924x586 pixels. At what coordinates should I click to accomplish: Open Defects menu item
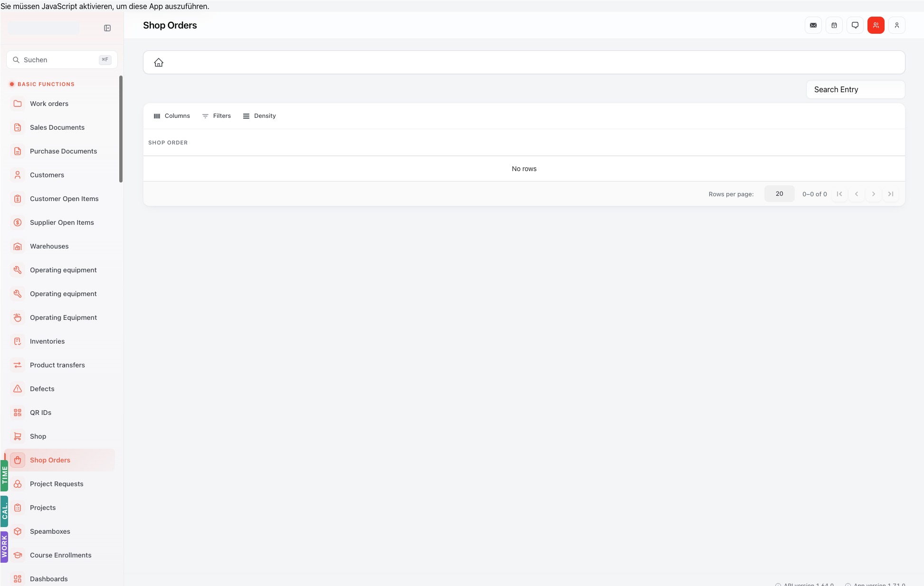click(x=60, y=389)
